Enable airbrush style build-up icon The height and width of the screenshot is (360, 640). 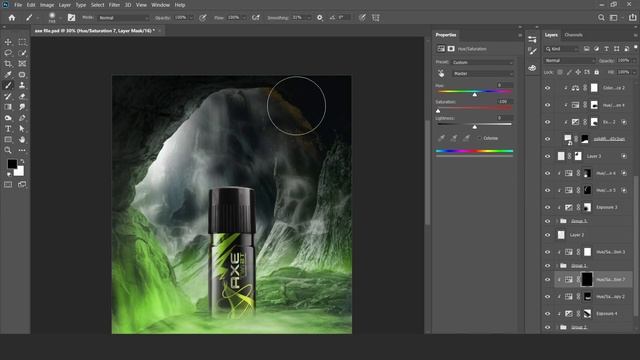coord(256,18)
